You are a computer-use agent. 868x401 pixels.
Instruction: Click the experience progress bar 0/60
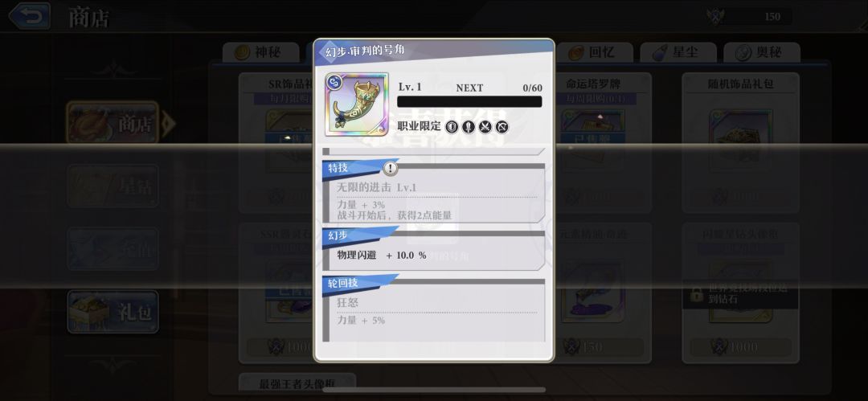[469, 101]
